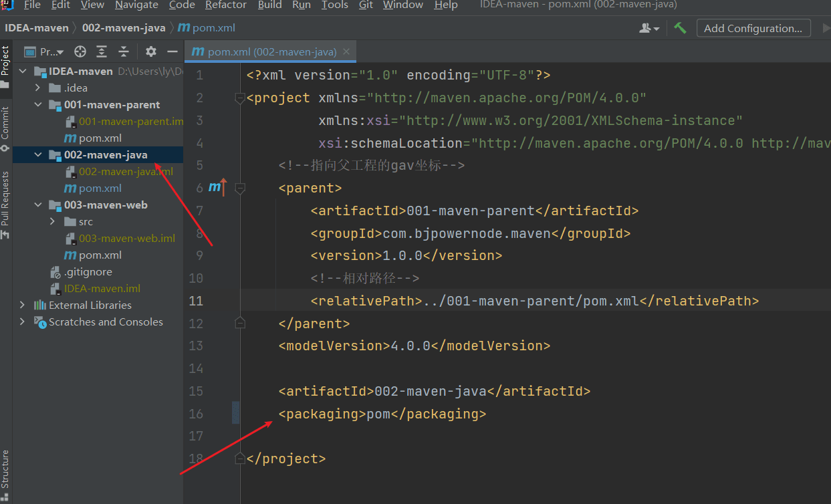
Task: Open the Tools menu
Action: coord(334,5)
